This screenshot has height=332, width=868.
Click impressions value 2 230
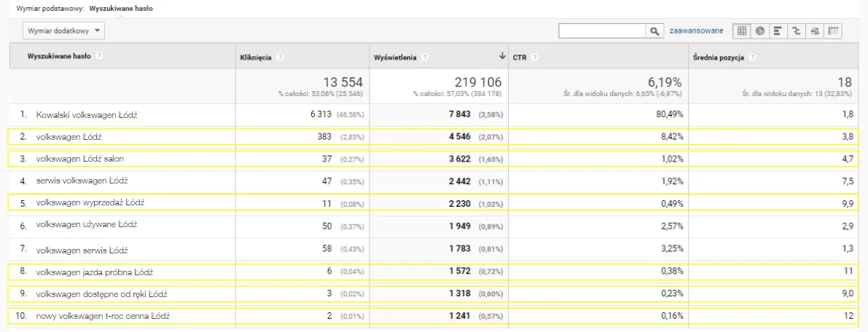pyautogui.click(x=458, y=203)
